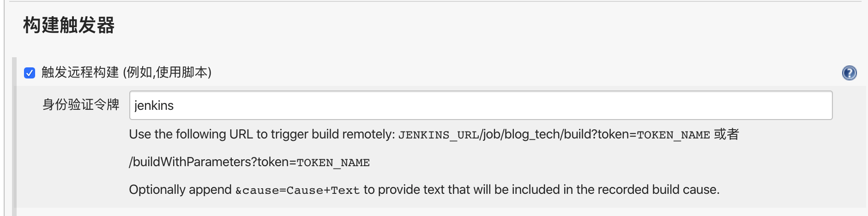Screen dimensions: 868x216
Task: Click TOKEN_NAME on the first URL line
Action: coord(673,135)
